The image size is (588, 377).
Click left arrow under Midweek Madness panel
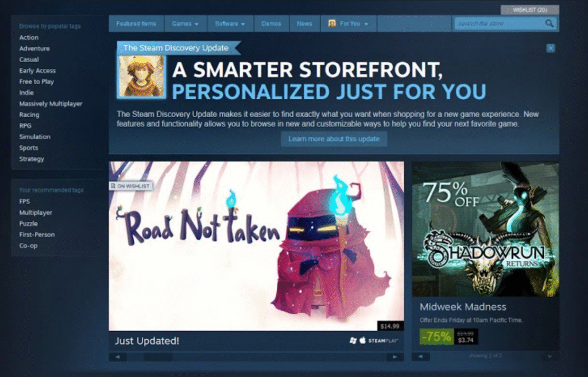pyautogui.click(x=420, y=357)
